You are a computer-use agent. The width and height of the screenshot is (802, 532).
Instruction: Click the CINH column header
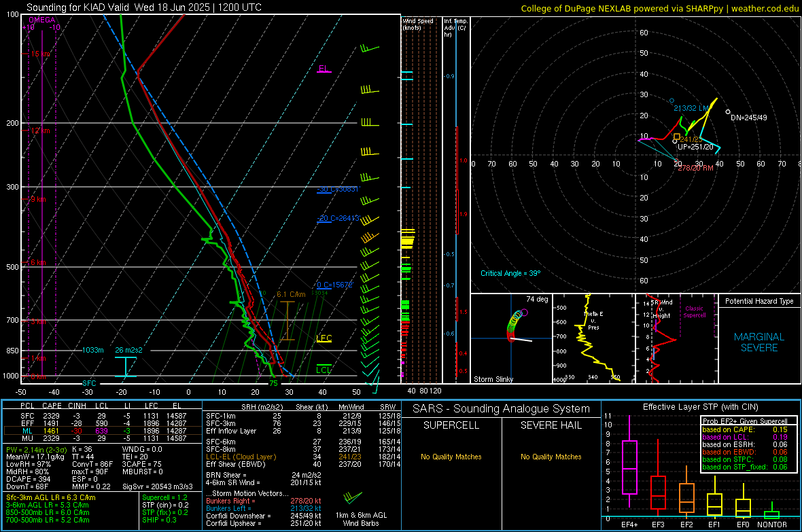click(x=77, y=406)
